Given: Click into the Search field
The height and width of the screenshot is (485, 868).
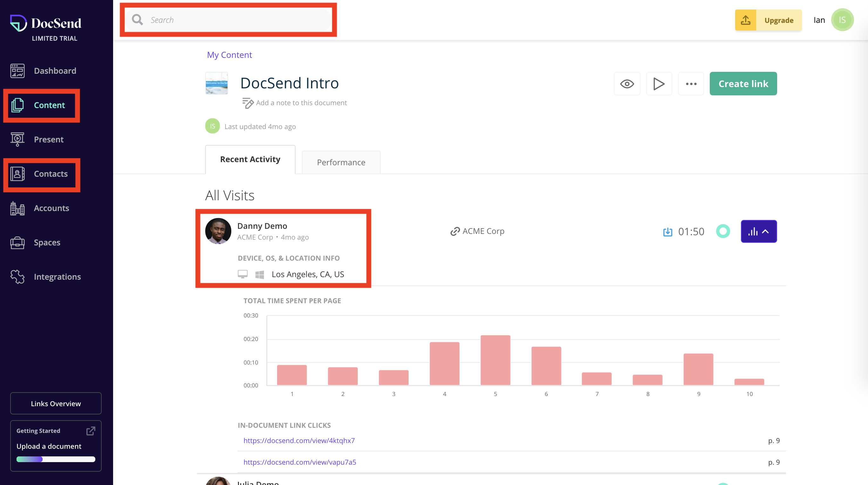Looking at the screenshot, I should tap(228, 20).
